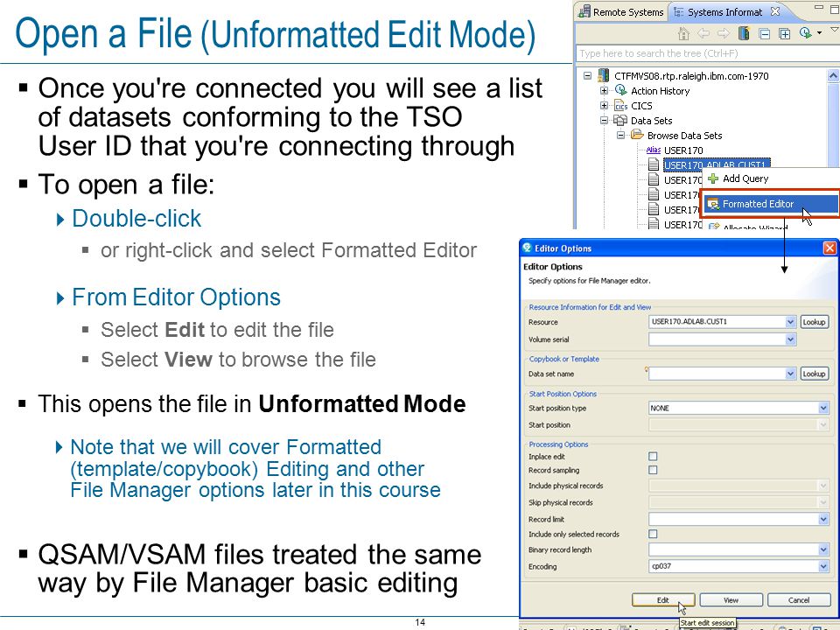Click the Forward arrow in tree toolbar
Image resolution: width=840 pixels, height=630 pixels.
724,34
